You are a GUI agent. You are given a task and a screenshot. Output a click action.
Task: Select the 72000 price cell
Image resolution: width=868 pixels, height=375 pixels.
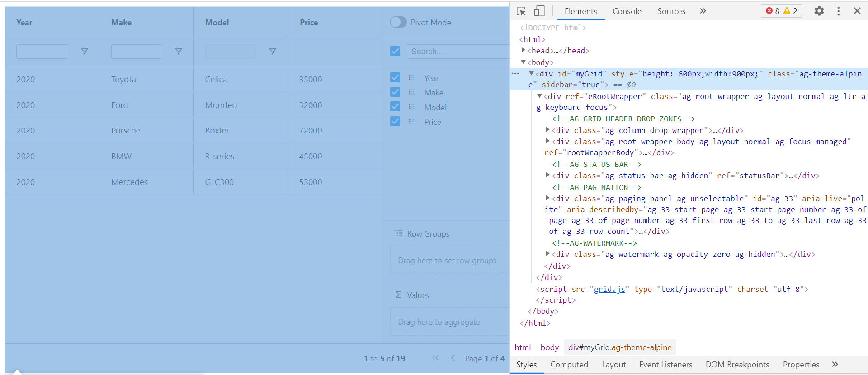(311, 131)
